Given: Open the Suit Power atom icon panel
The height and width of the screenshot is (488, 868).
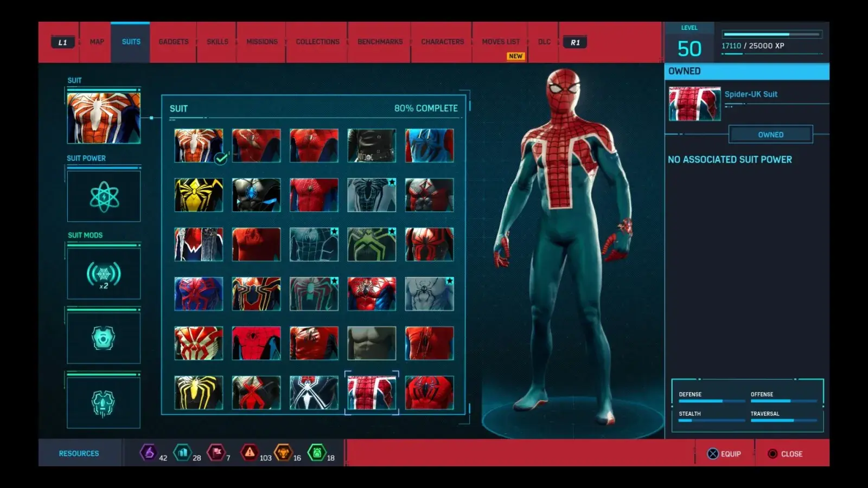Looking at the screenshot, I should pos(104,196).
